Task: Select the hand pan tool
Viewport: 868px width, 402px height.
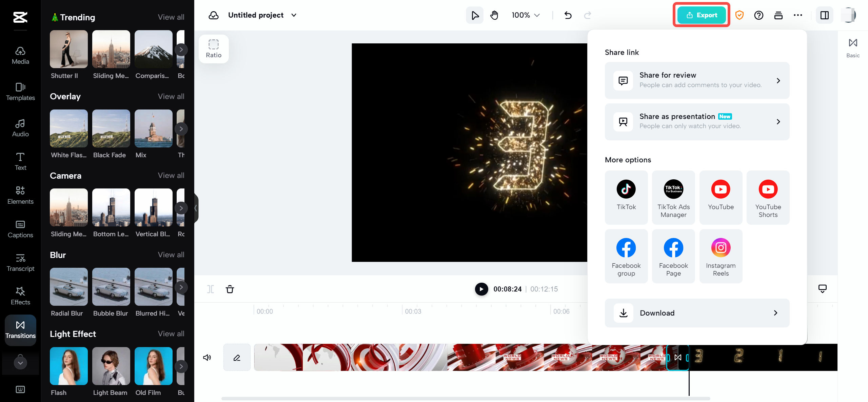Action: tap(494, 15)
